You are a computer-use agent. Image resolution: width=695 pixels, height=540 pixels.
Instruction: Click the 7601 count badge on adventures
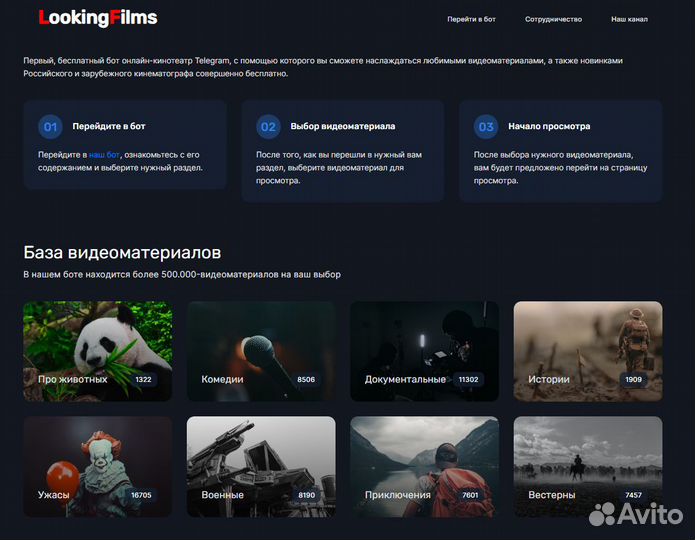click(470, 495)
